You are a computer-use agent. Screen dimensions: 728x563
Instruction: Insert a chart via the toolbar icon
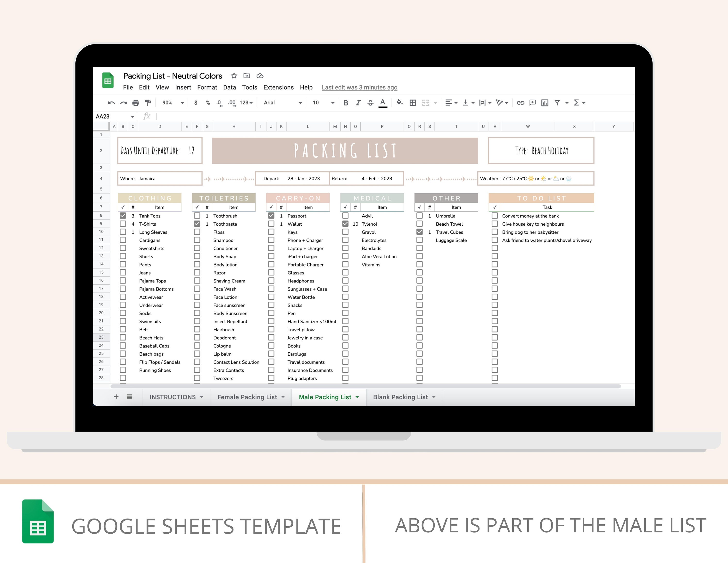tap(545, 103)
